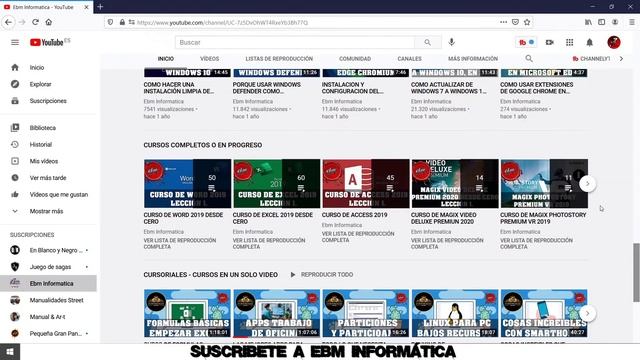
Task: Save page to Pocket icon
Action: click(x=515, y=22)
